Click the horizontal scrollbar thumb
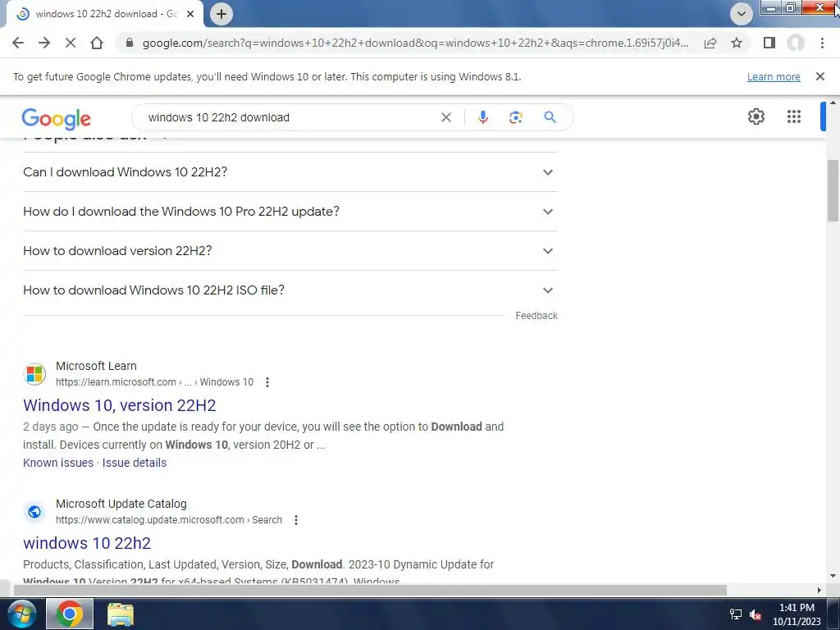The height and width of the screenshot is (630, 840). point(370,591)
